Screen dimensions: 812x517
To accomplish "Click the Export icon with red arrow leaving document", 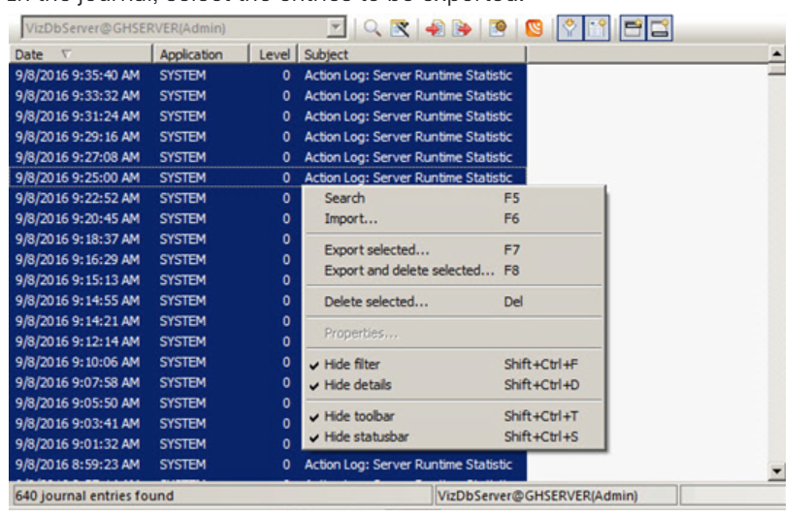I will pos(462,27).
